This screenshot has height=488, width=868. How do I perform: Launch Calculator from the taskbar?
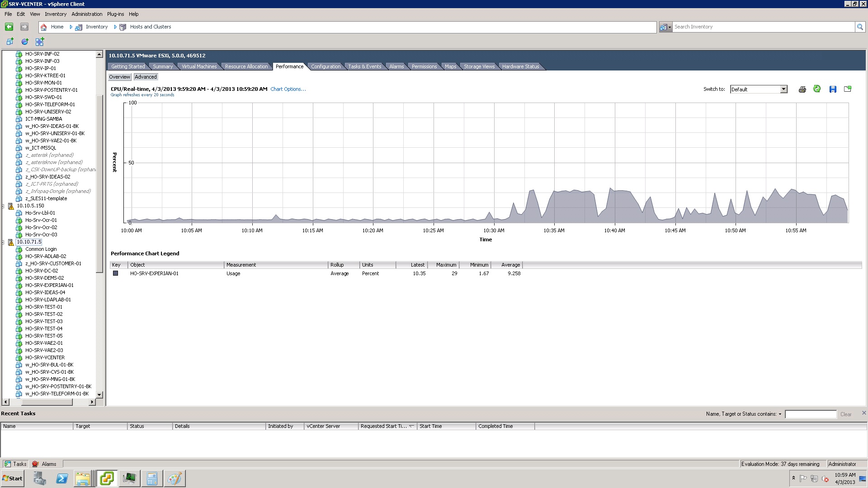point(151,478)
